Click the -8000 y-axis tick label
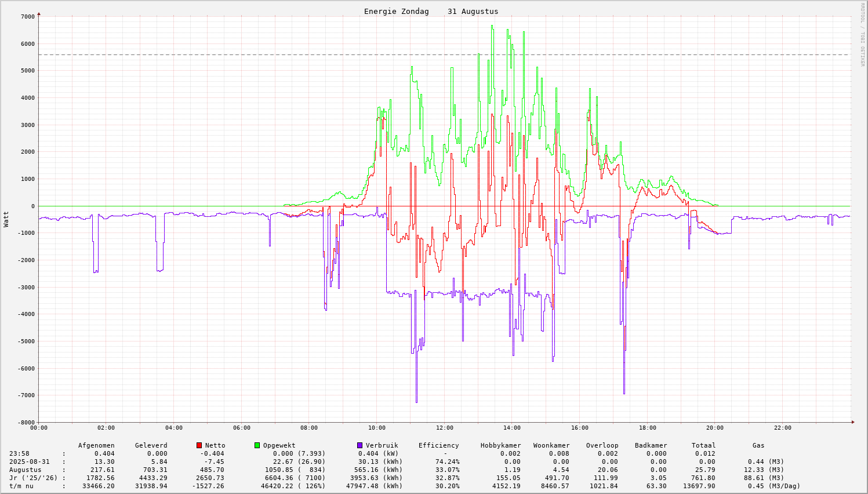 (26, 422)
